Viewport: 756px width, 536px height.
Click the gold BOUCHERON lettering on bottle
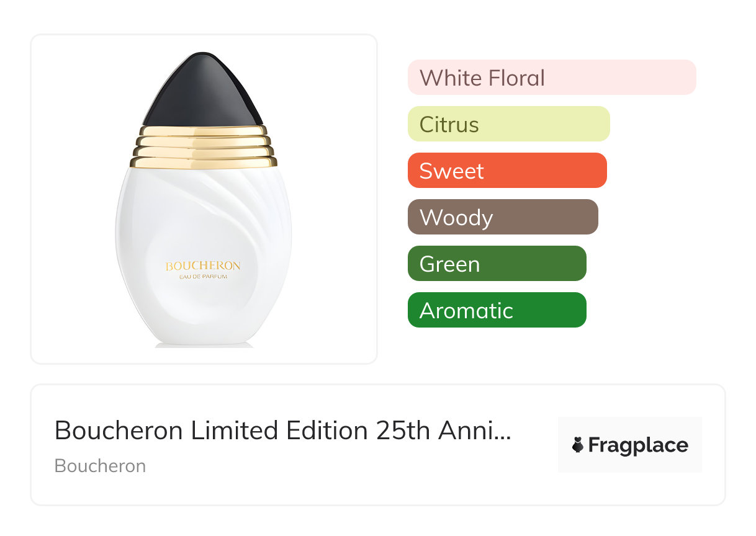(x=203, y=266)
